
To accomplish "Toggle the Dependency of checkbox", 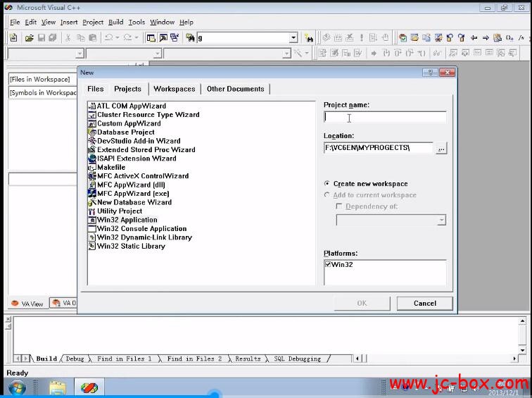I will coord(338,206).
